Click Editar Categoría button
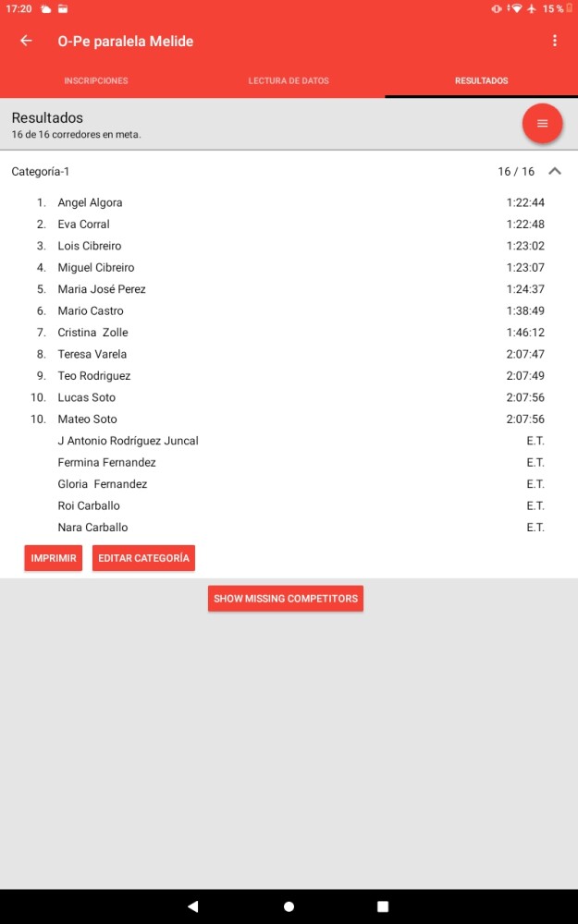The width and height of the screenshot is (578, 924). tap(143, 558)
